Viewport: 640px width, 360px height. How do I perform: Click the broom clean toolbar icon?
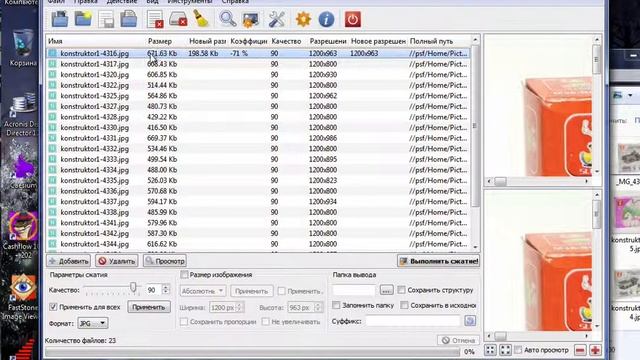[201, 19]
